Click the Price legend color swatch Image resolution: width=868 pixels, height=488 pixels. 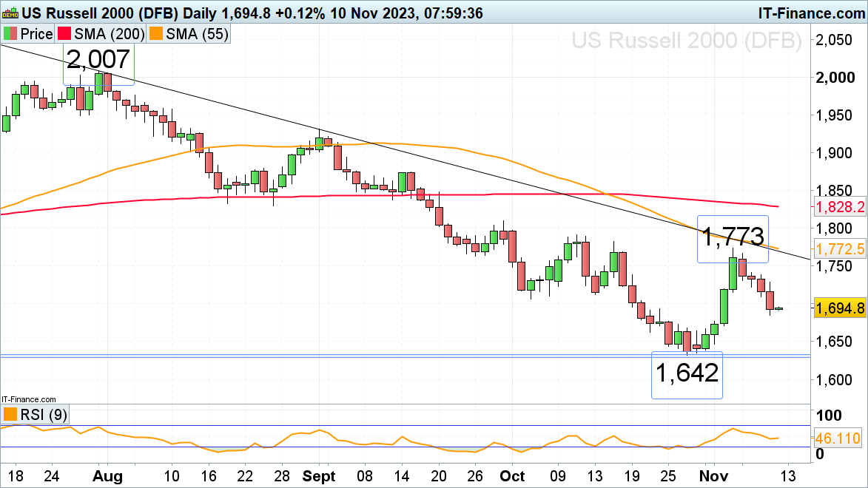[10, 34]
